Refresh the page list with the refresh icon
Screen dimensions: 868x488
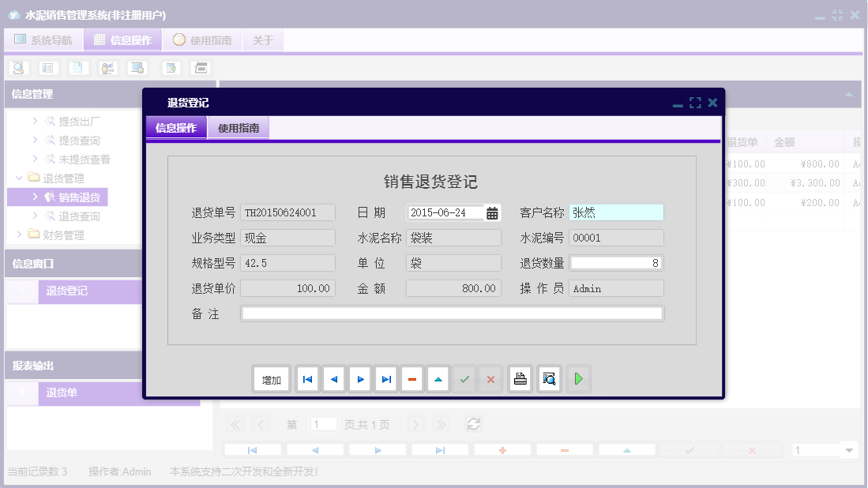click(x=473, y=424)
